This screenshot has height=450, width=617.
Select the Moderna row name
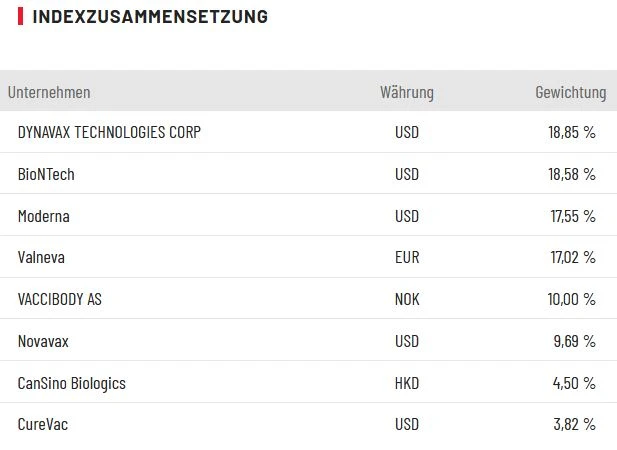[x=44, y=216]
